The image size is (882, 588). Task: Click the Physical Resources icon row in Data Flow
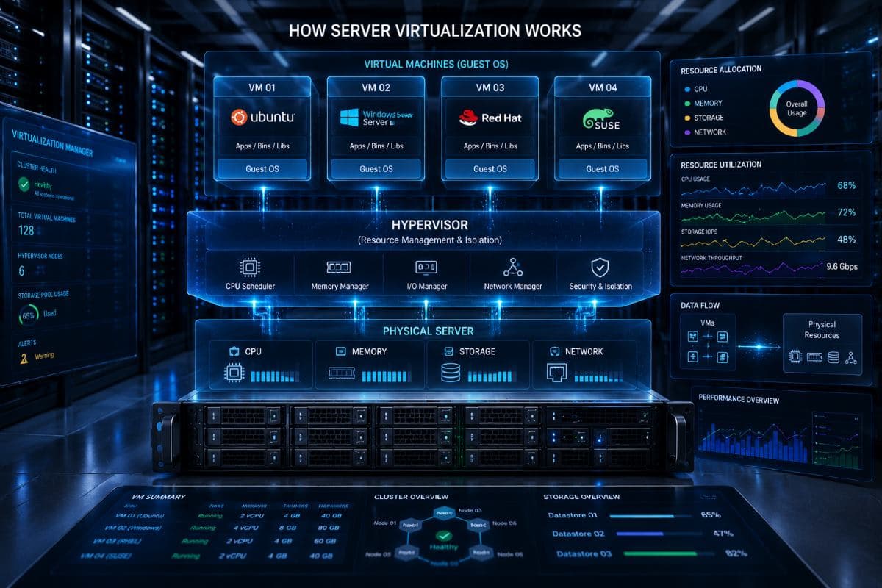point(822,357)
